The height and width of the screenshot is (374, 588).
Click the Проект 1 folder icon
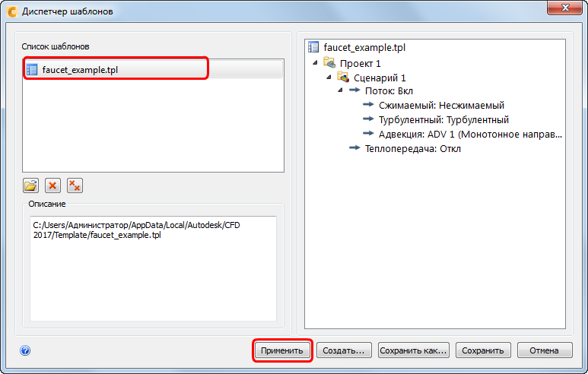pos(329,62)
